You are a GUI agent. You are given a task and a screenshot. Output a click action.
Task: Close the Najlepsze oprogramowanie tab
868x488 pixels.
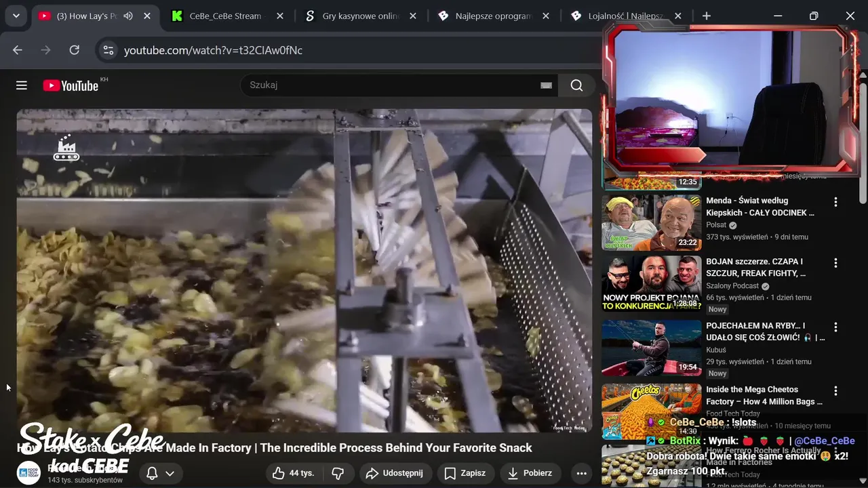tap(547, 16)
